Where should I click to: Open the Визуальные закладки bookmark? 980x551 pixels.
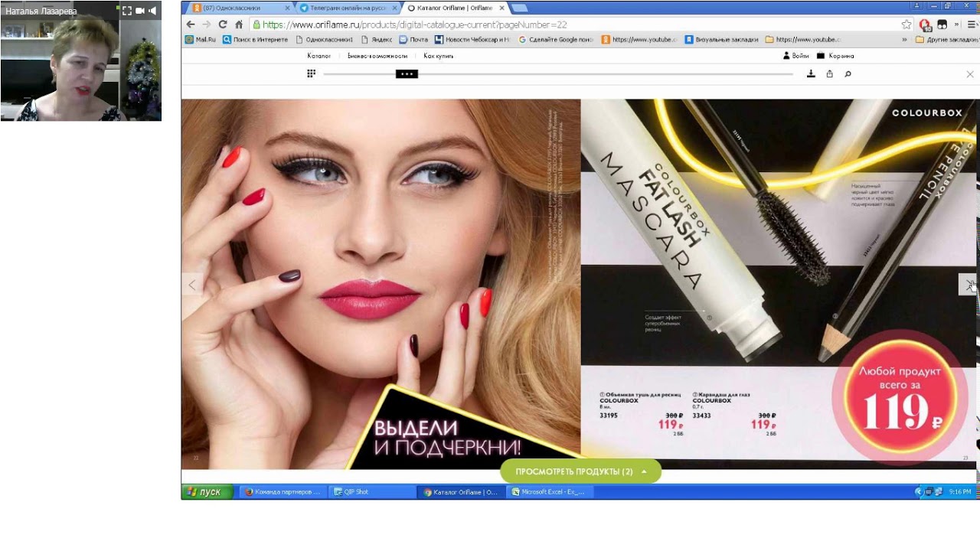721,39
